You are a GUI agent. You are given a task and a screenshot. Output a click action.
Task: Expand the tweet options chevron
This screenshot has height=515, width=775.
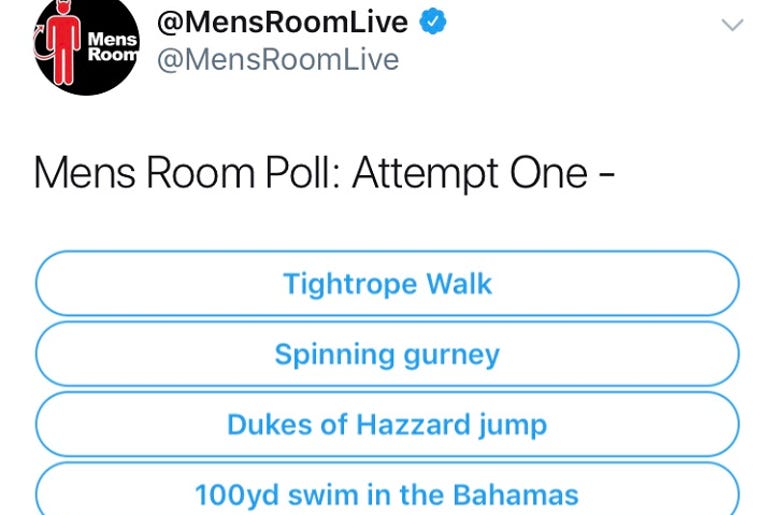coord(732,25)
